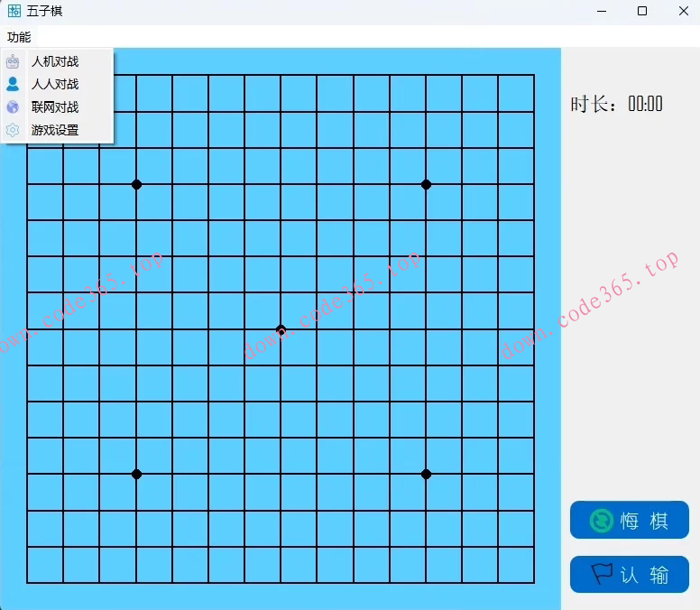Click the 时长 timer value 00:00
Screen dimensions: 700x610
tap(645, 104)
